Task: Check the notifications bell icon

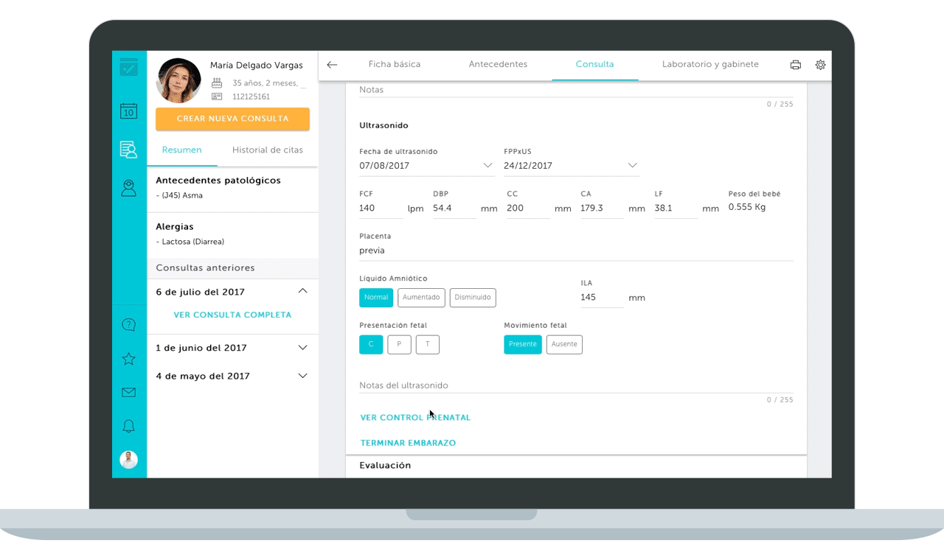Action: (128, 426)
